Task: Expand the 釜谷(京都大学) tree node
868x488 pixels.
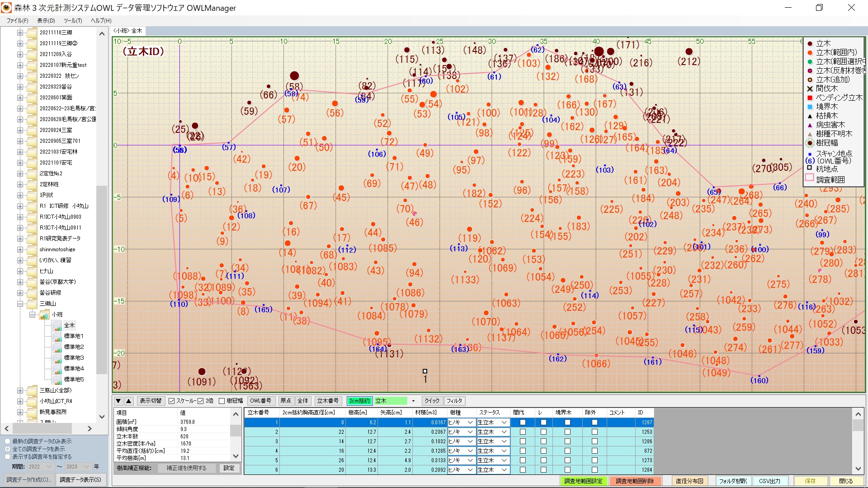Action: coord(20,282)
